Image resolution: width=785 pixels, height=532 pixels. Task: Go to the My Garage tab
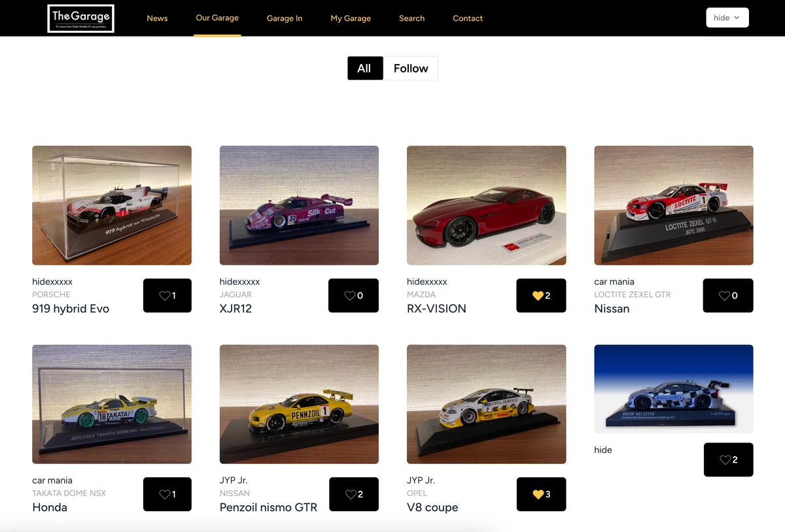point(351,18)
